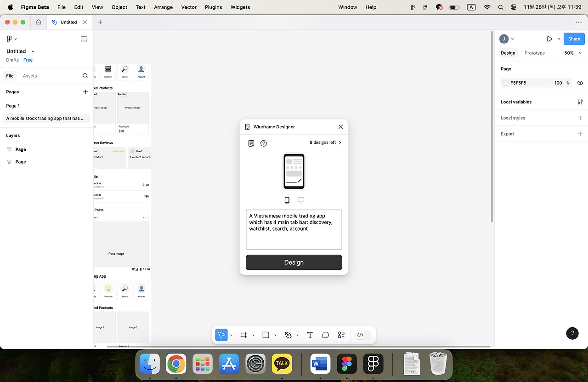Image resolution: width=588 pixels, height=382 pixels.
Task: Click the Drafts location link
Action: [x=12, y=60]
